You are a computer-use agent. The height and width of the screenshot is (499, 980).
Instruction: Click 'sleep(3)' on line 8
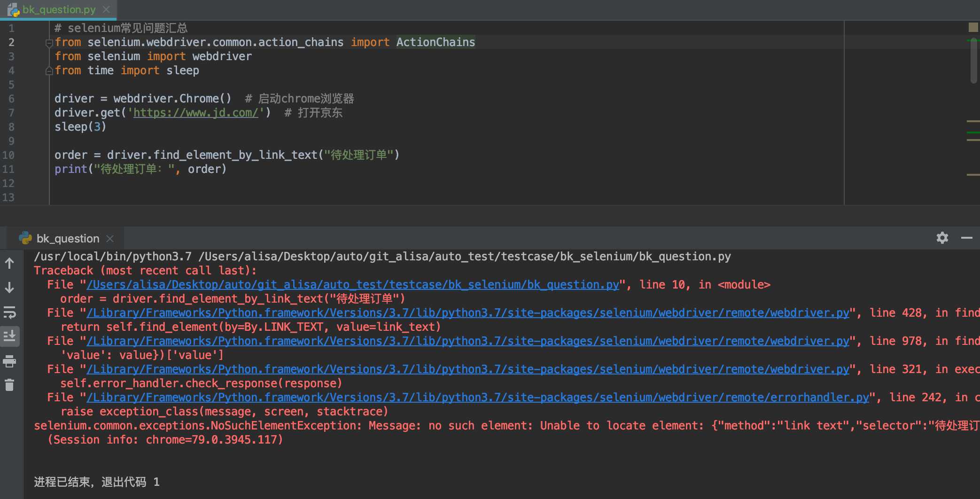tap(80, 127)
